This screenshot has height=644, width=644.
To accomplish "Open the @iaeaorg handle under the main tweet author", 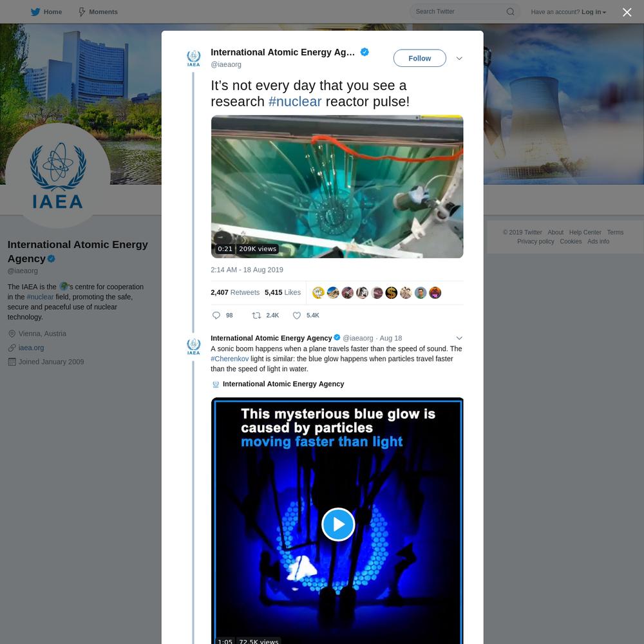I will [x=226, y=64].
